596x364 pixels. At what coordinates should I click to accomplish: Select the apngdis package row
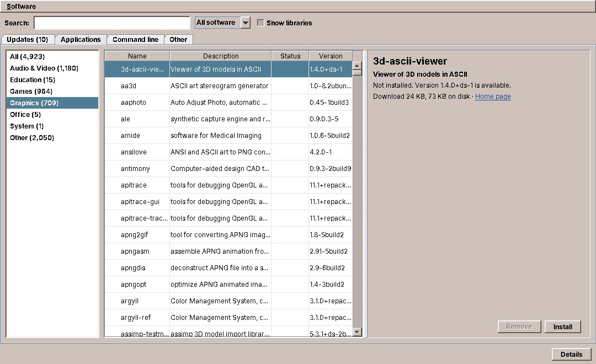228,268
